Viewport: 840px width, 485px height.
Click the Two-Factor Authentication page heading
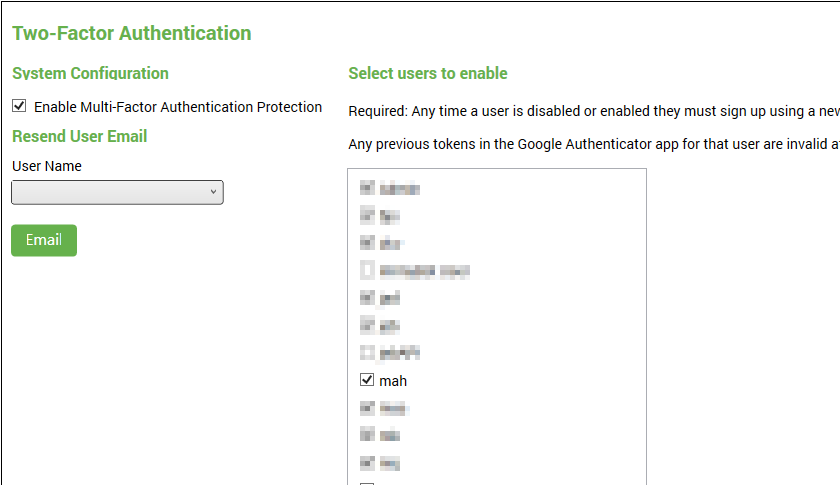(131, 33)
